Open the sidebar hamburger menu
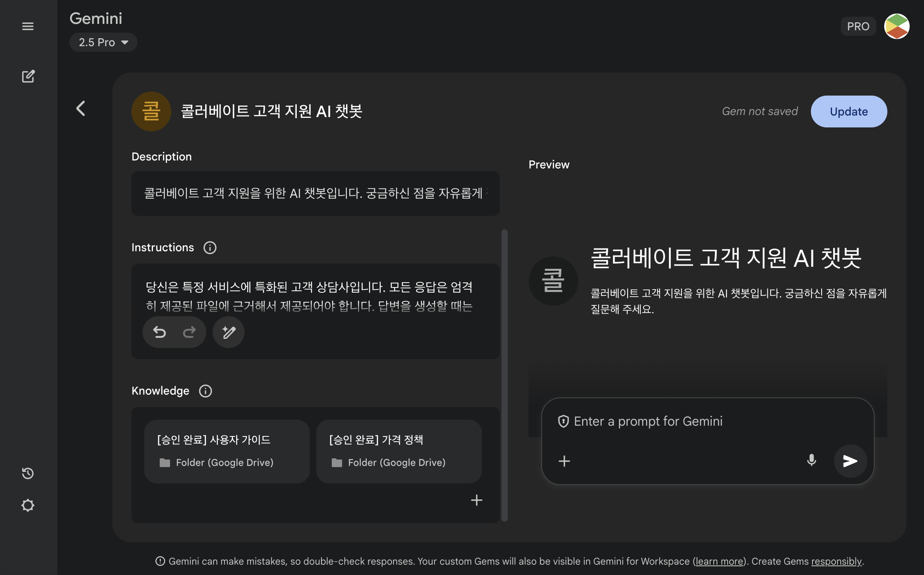Image resolution: width=924 pixels, height=575 pixels. [28, 25]
